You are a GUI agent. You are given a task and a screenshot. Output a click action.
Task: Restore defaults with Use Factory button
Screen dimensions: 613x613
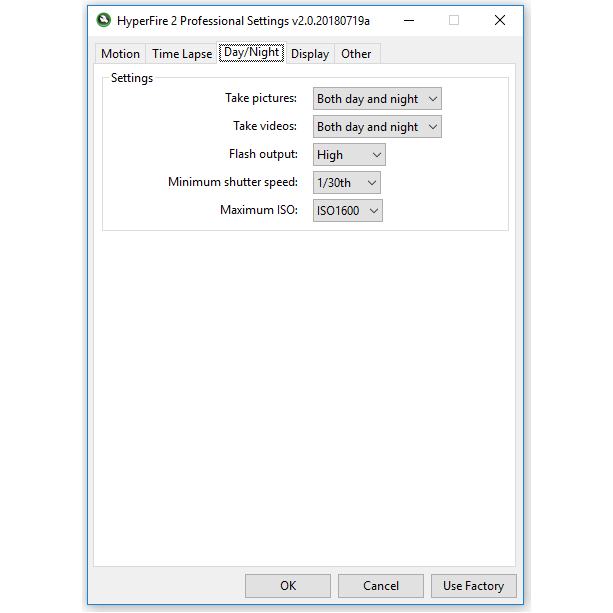tap(473, 586)
